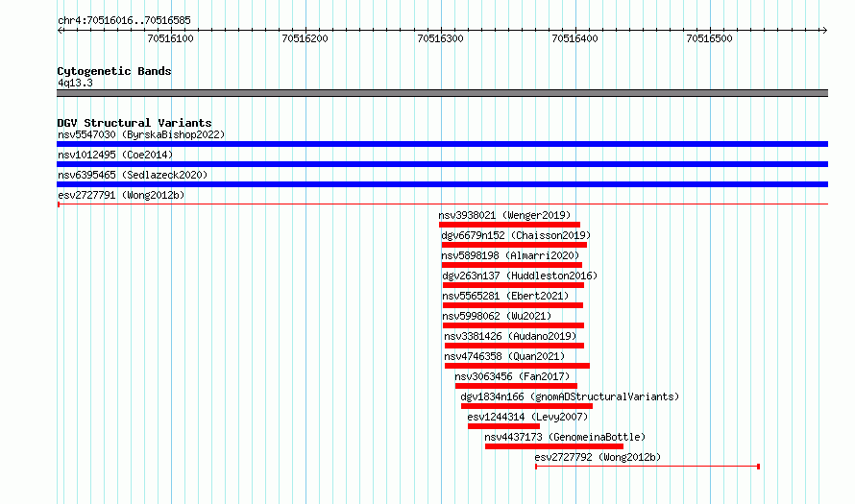
Task: Open the nsv3938021 (Wenger2019) variant label
Action: click(504, 215)
